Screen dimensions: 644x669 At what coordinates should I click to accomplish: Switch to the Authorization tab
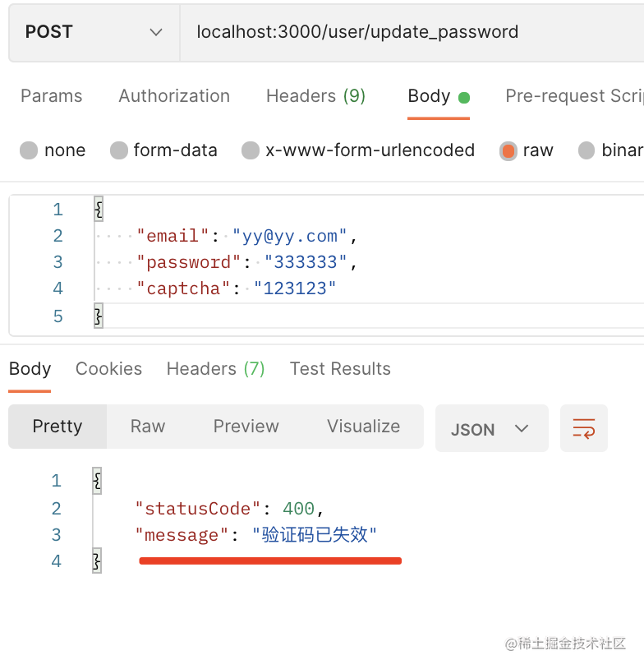click(174, 96)
